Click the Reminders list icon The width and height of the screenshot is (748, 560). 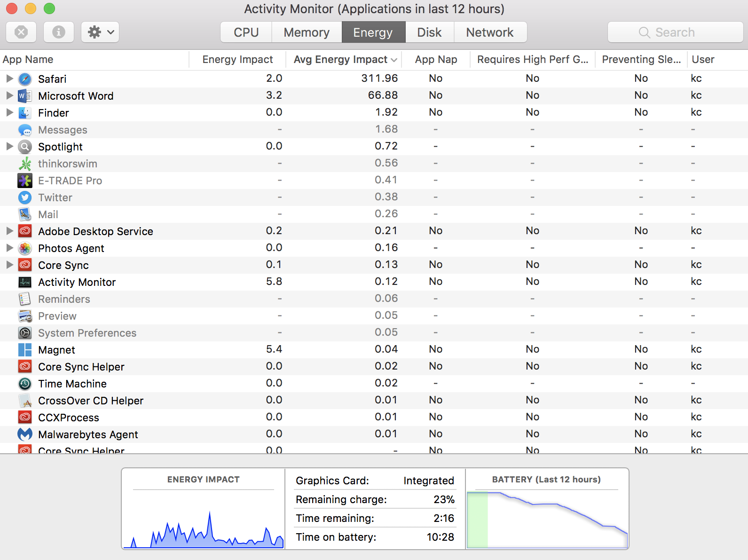tap(25, 299)
